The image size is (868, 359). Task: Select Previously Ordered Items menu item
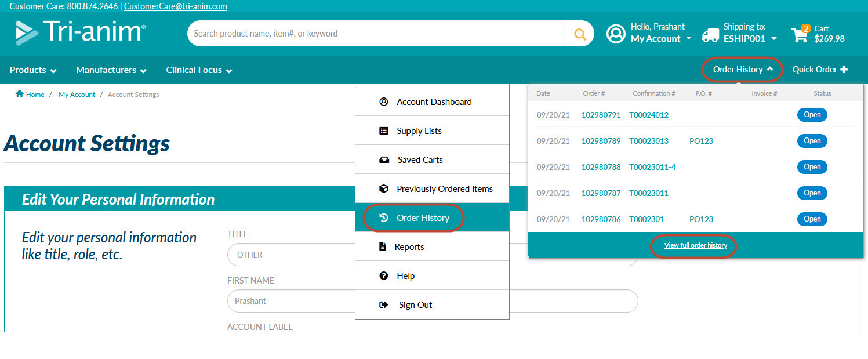click(x=432, y=188)
